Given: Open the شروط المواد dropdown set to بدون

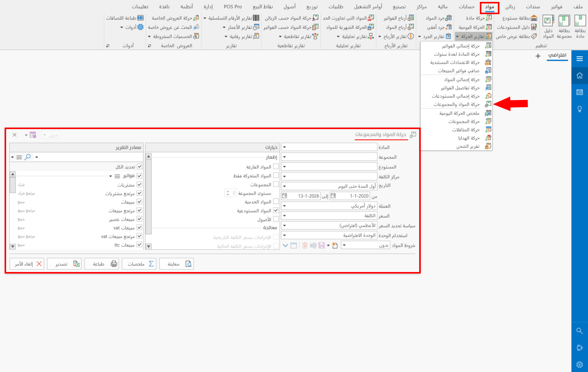Looking at the screenshot, I should [344, 245].
